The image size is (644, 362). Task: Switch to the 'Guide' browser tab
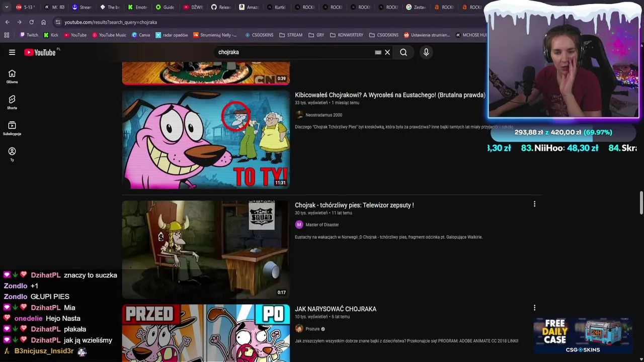pyautogui.click(x=165, y=7)
